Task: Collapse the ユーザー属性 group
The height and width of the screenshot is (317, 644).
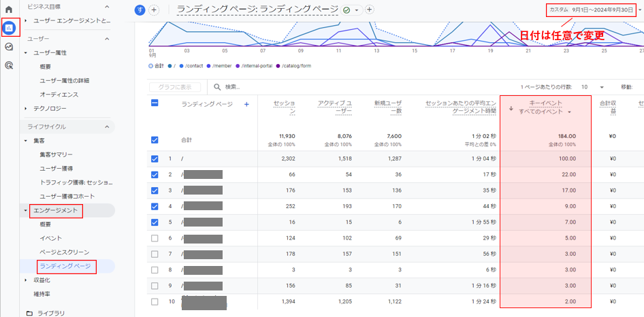Action: pyautogui.click(x=26, y=53)
